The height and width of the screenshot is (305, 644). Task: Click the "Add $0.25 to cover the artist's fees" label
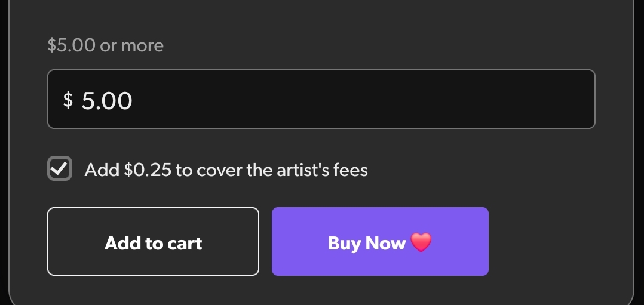pos(226,170)
